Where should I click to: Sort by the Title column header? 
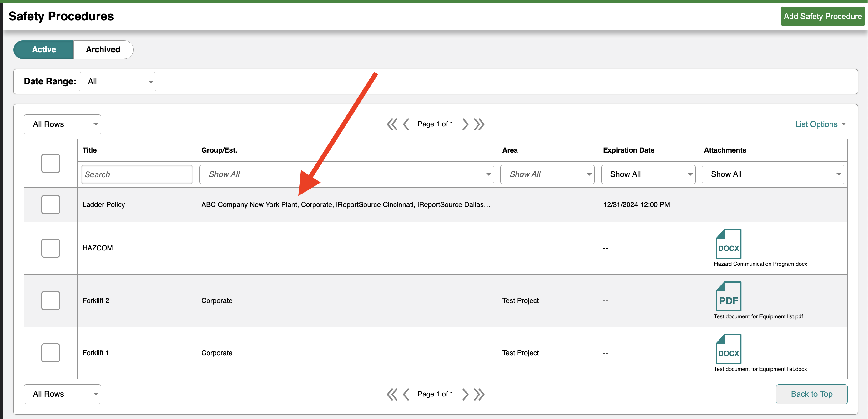tap(90, 150)
